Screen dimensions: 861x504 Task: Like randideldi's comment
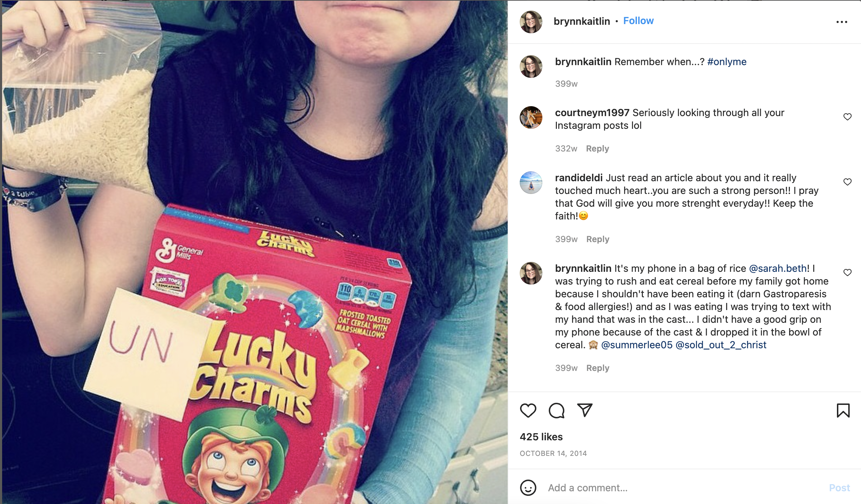pos(847,182)
